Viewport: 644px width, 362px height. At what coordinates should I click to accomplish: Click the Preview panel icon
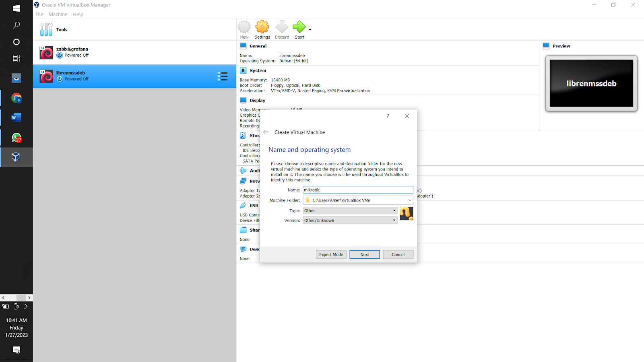pos(546,46)
